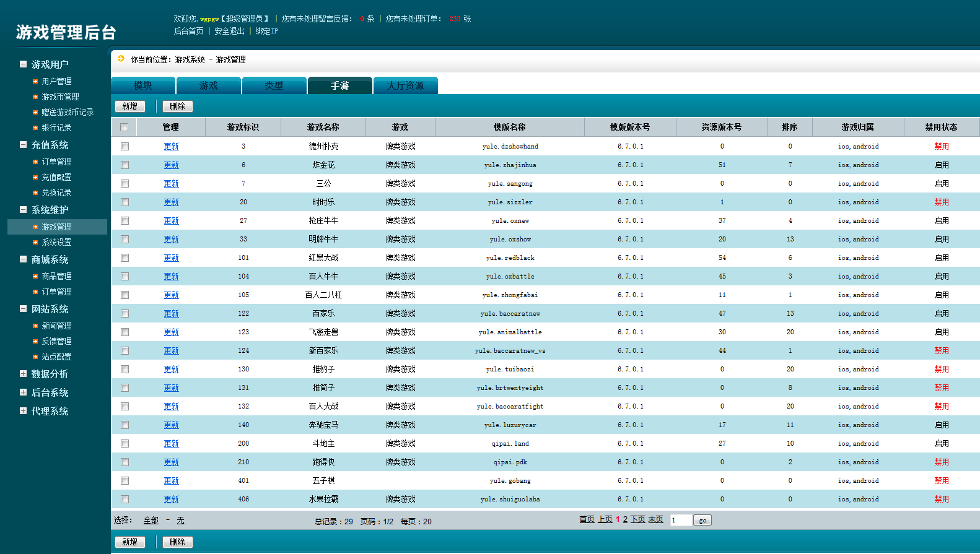Check the row for 斗地主
The image size is (980, 554).
pyautogui.click(x=125, y=444)
